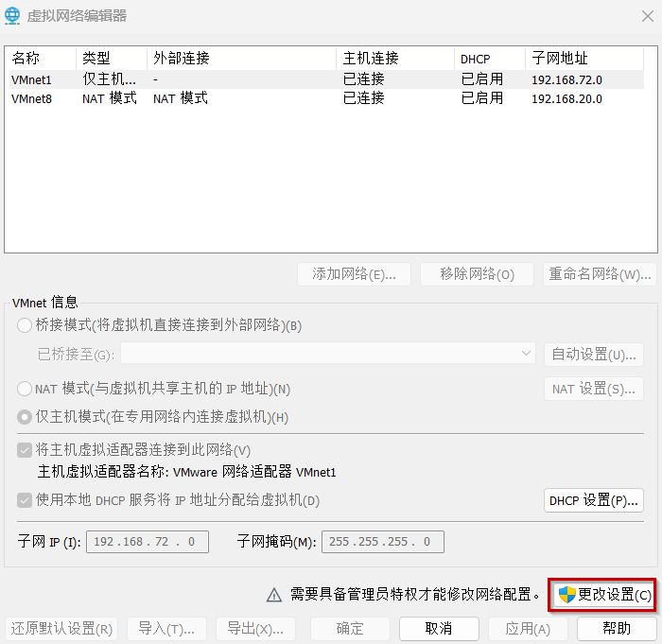Image resolution: width=662 pixels, height=644 pixels.
Task: Click subnet address 192.168.20.0 cell
Action: click(x=566, y=98)
